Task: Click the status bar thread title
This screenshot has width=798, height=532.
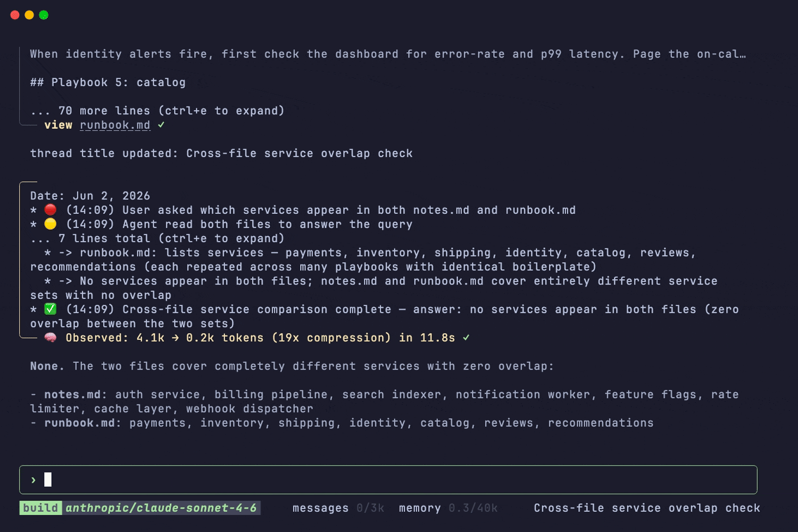Action: pos(647,508)
